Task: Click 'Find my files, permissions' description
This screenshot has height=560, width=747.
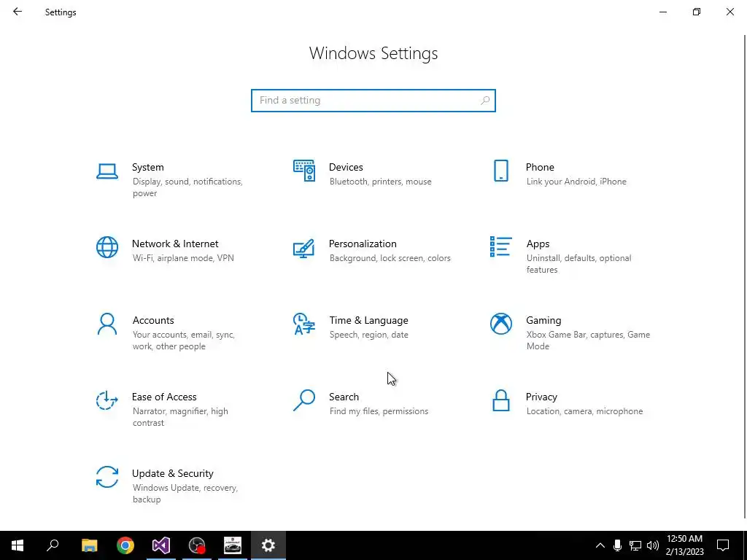Action: [x=379, y=411]
